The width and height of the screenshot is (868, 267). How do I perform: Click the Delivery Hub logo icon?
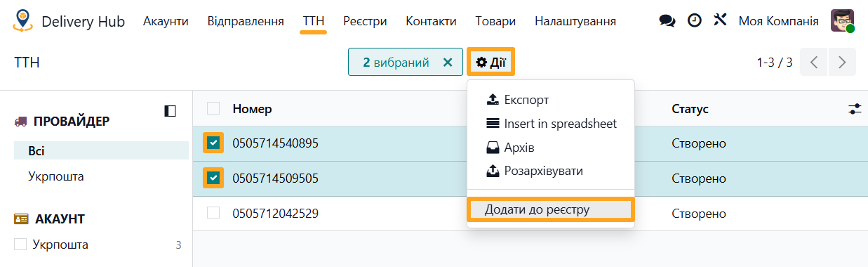(23, 21)
